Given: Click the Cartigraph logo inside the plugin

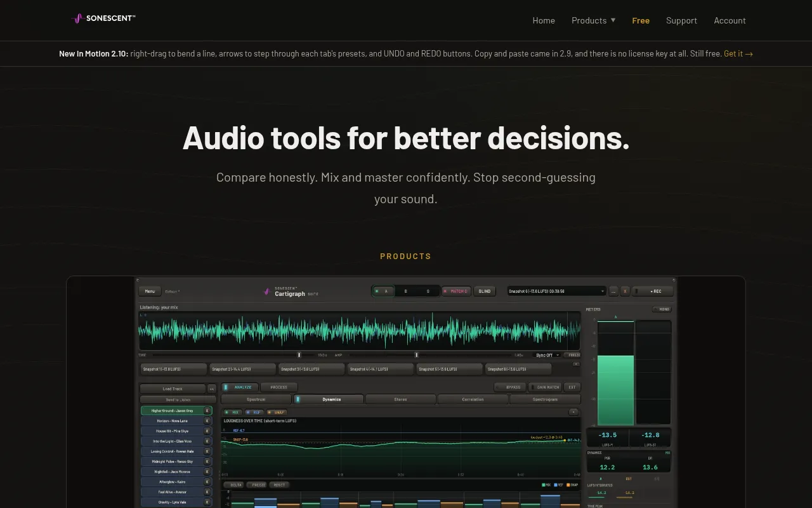Looking at the screenshot, I should pyautogui.click(x=291, y=291).
